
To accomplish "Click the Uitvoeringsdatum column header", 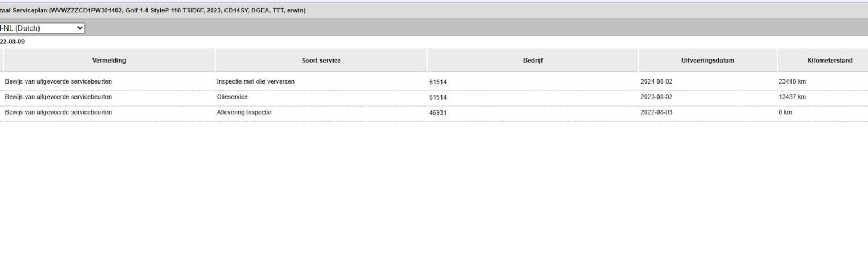I will point(707,61).
